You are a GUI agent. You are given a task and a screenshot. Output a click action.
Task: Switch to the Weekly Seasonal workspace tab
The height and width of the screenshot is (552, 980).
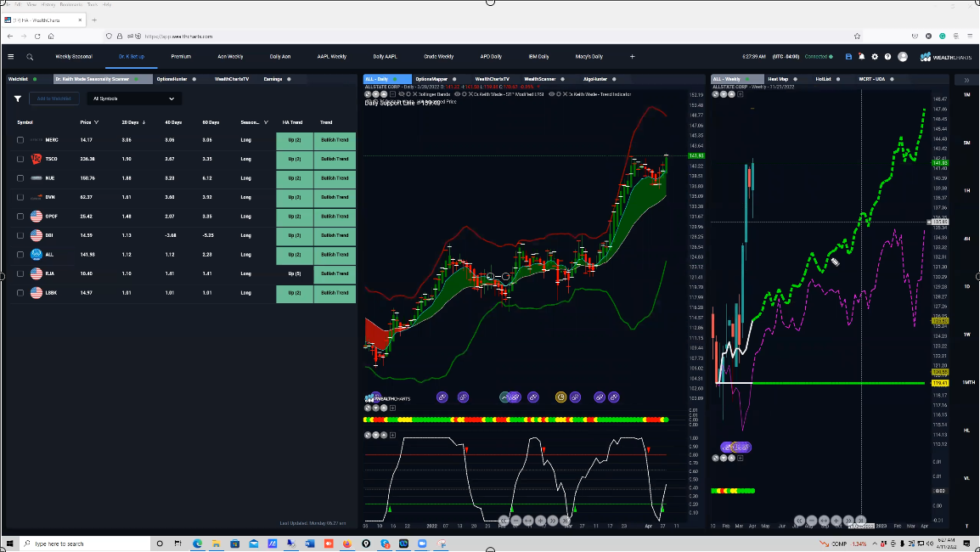pyautogui.click(x=74, y=57)
